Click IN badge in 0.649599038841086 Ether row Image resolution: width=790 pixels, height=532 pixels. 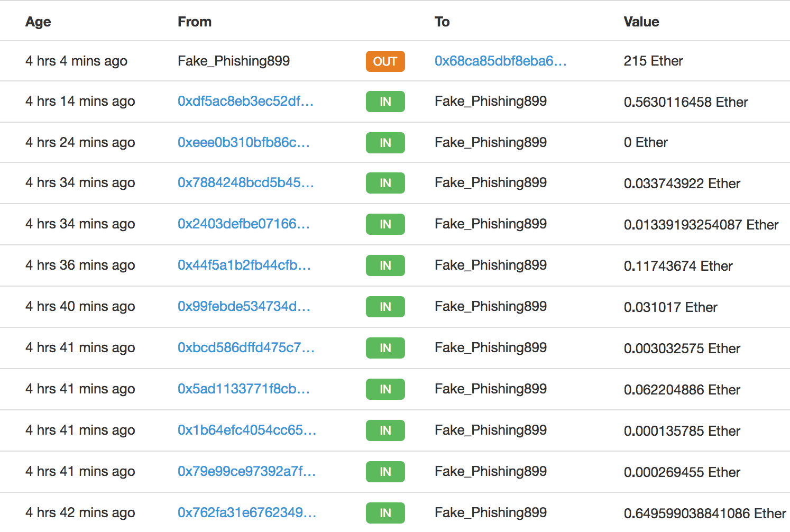(385, 513)
